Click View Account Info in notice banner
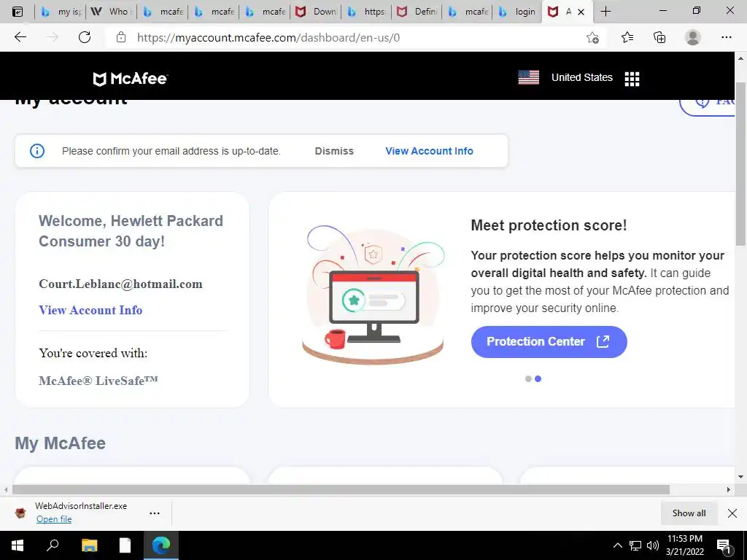This screenshot has width=747, height=560. pos(429,151)
